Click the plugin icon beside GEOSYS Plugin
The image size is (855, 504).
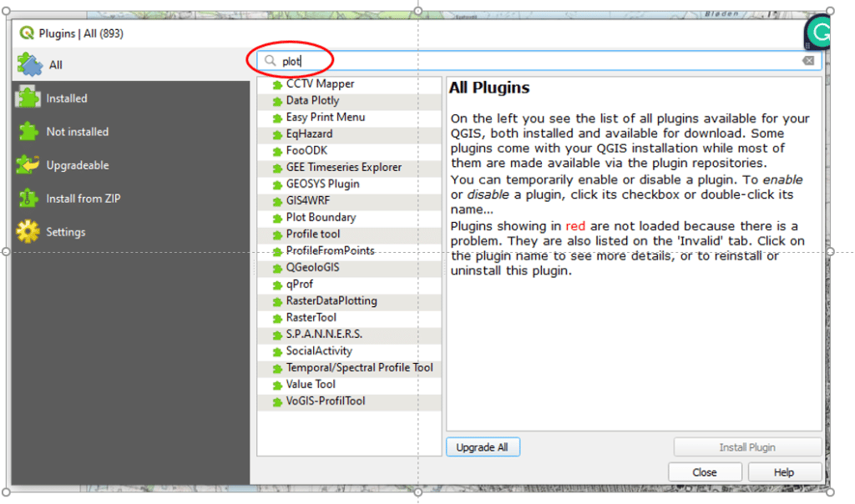[277, 184]
